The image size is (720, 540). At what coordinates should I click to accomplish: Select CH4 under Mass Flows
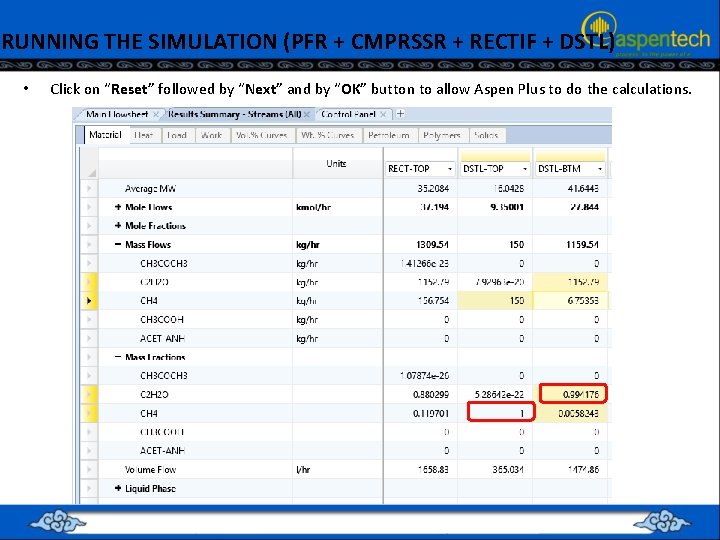(149, 301)
